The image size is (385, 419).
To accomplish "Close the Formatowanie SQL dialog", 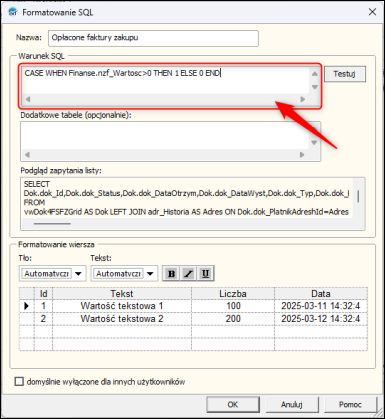I will click(372, 12).
